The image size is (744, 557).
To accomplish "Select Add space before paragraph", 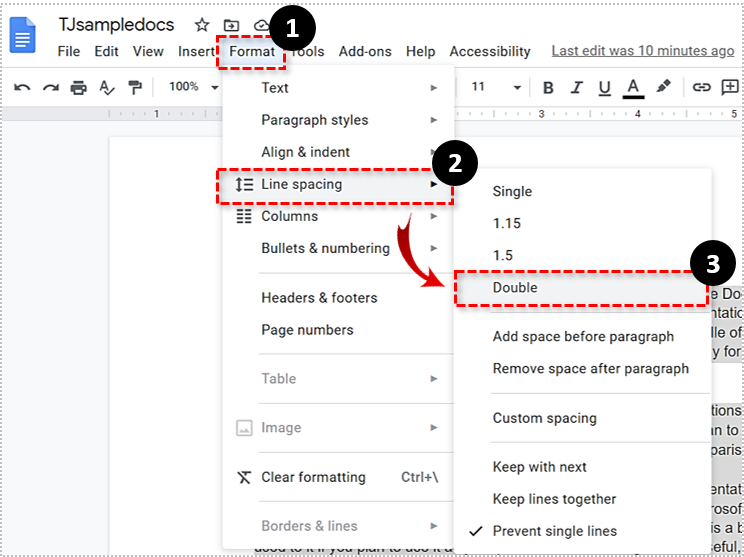I will (x=582, y=336).
